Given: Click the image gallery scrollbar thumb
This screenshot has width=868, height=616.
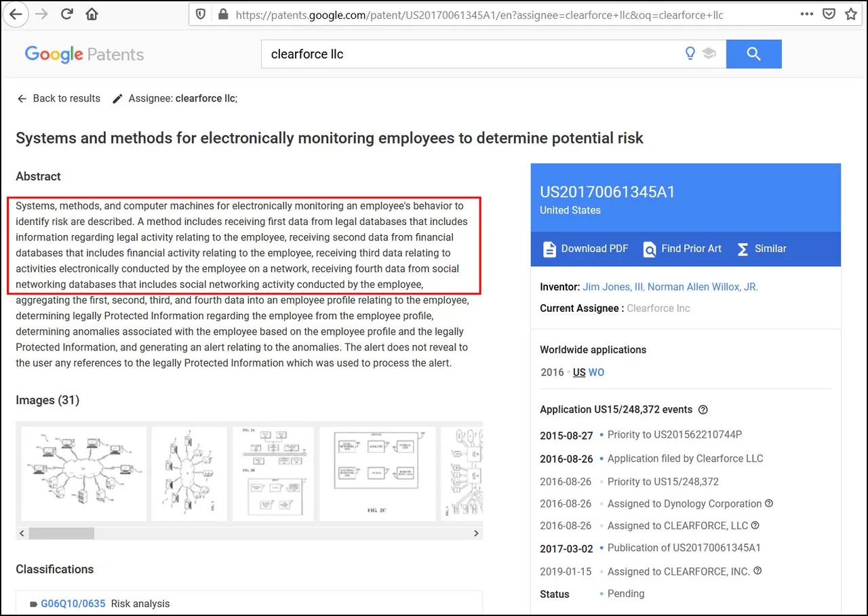Looking at the screenshot, I should 61,533.
